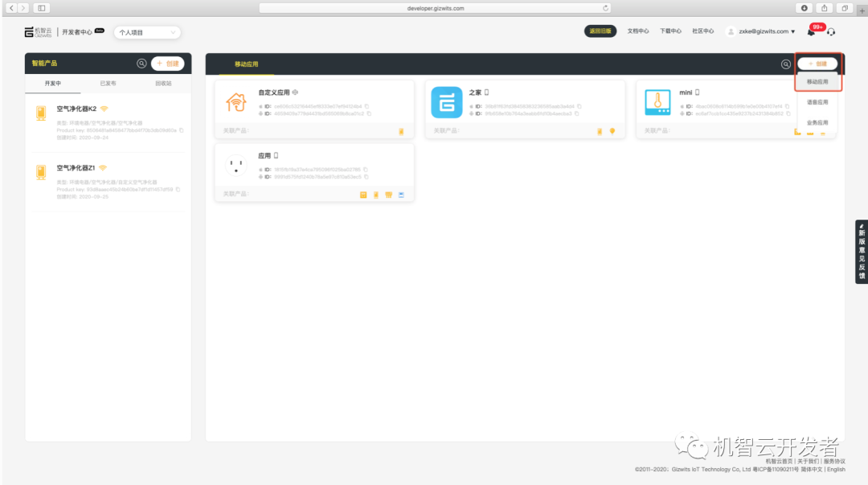Copy the Product key of 空气净化器K2

[x=180, y=131]
